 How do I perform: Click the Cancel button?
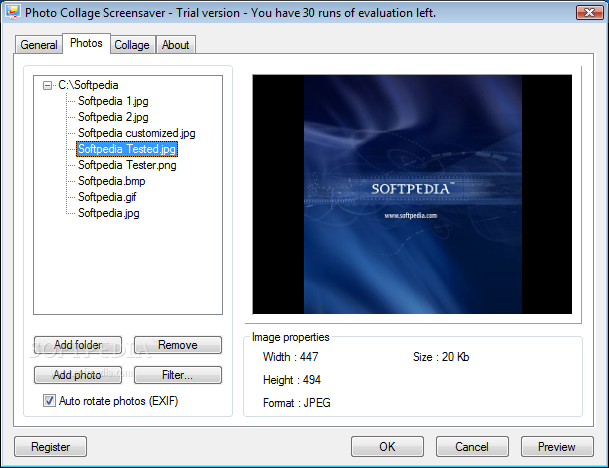[472, 447]
